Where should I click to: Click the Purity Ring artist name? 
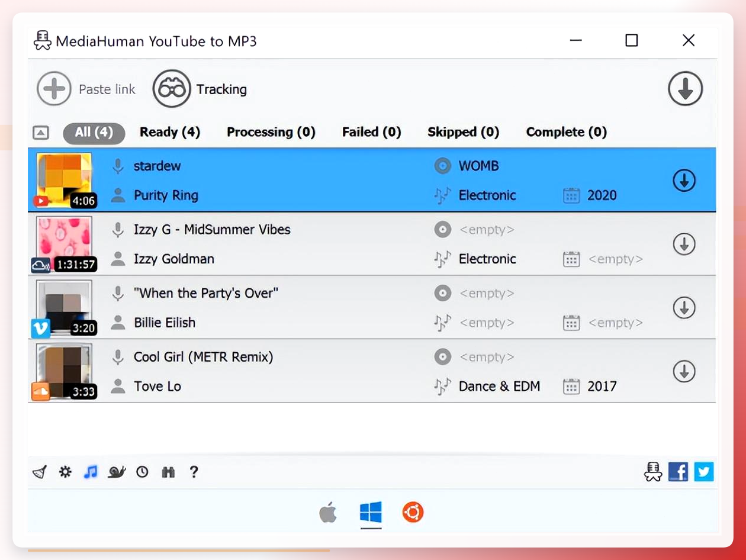(x=166, y=195)
